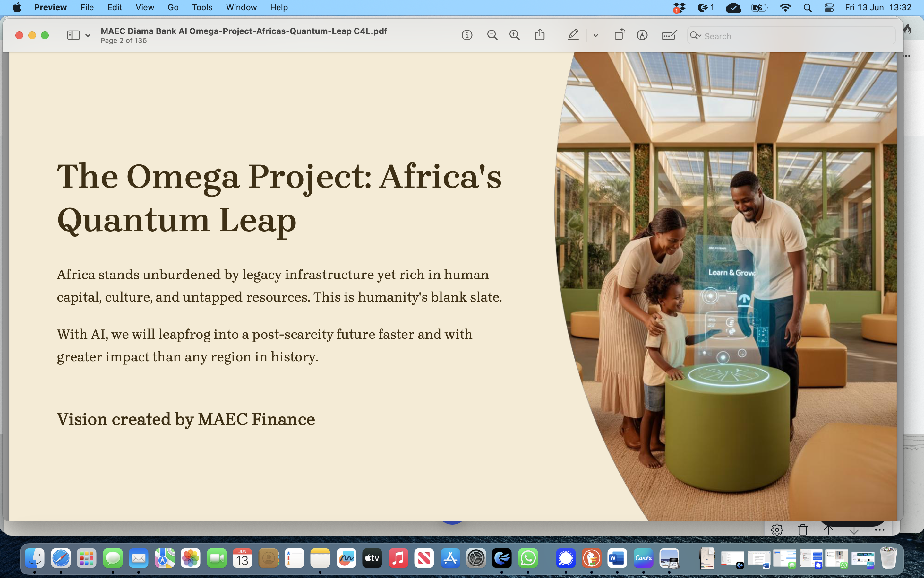Open Launchpad in the Dock
The image size is (924, 578).
pos(87,558)
